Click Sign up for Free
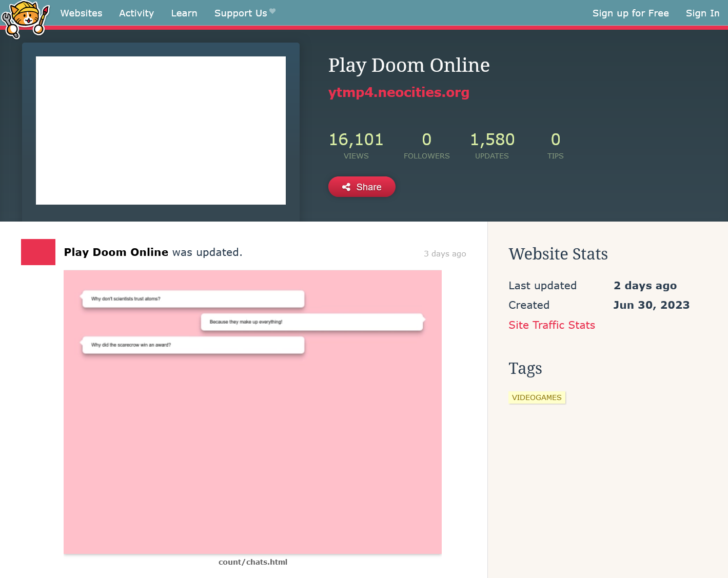The height and width of the screenshot is (578, 728). [x=631, y=13]
